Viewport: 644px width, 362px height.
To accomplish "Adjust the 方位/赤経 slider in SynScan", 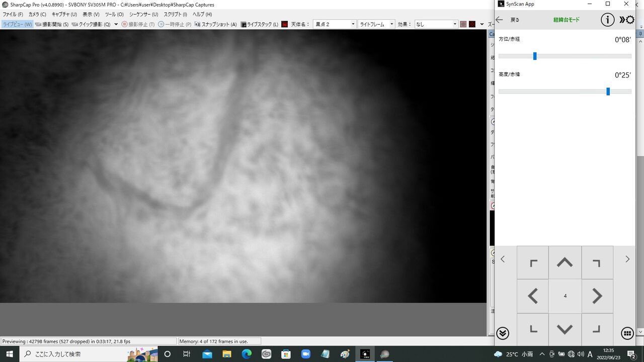I will (565, 56).
